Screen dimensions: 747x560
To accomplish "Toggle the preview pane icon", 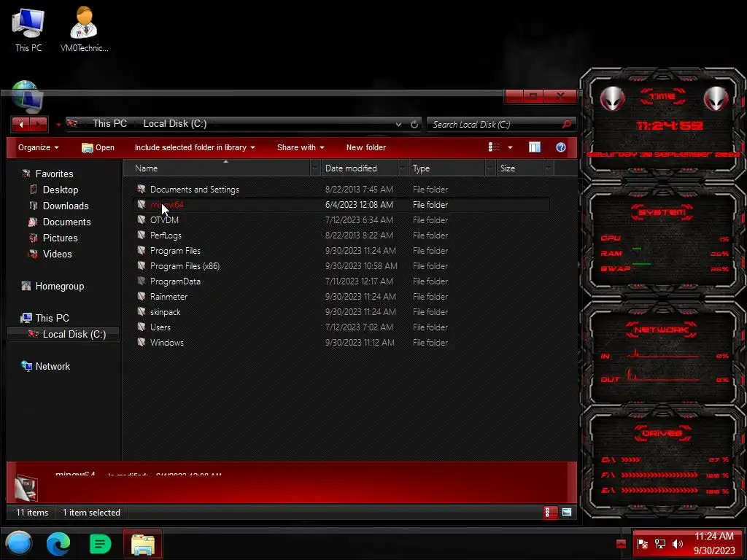I will (x=535, y=147).
